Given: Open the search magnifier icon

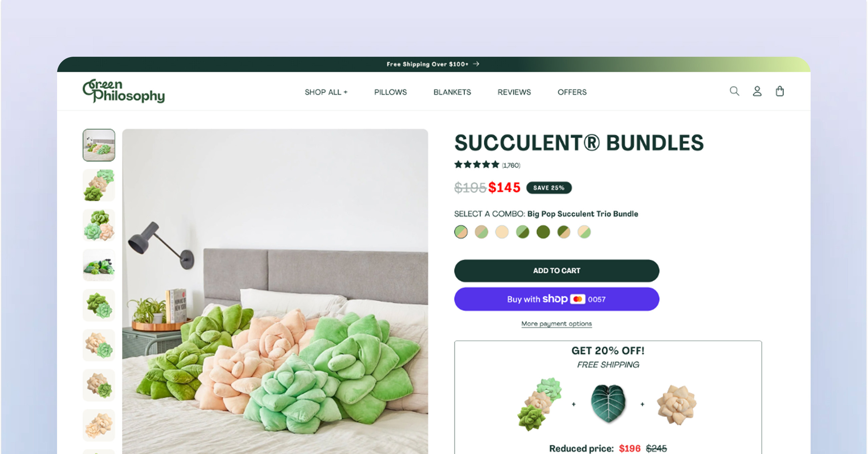Looking at the screenshot, I should tap(734, 91).
